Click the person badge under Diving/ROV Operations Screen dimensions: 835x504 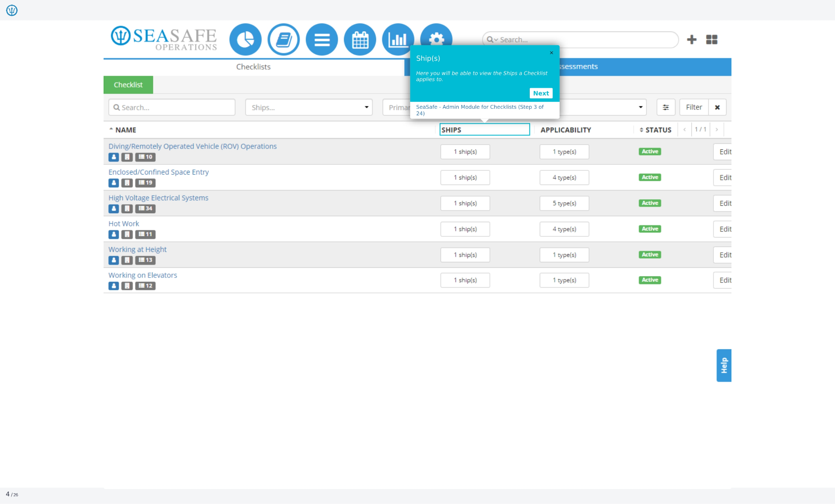(x=114, y=157)
